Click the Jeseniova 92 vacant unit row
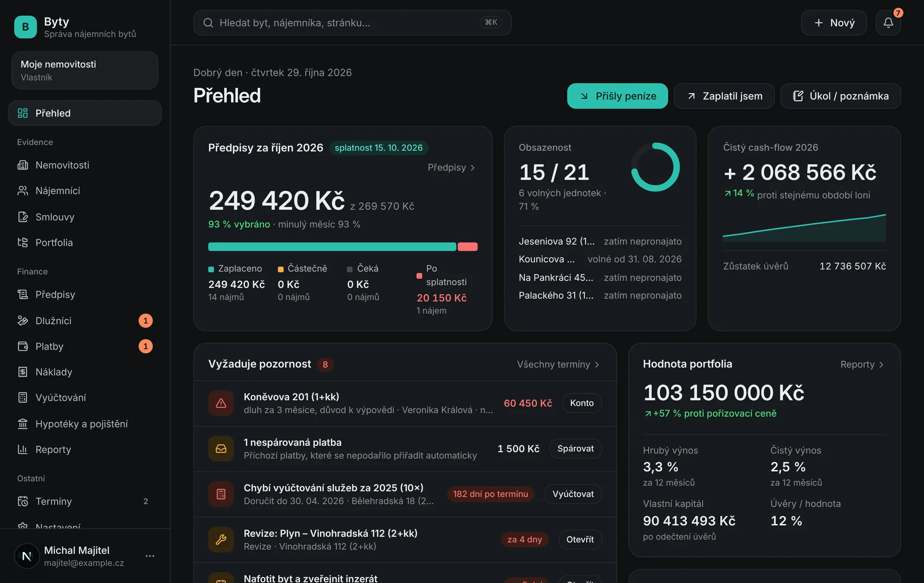924x583 pixels. (x=600, y=241)
